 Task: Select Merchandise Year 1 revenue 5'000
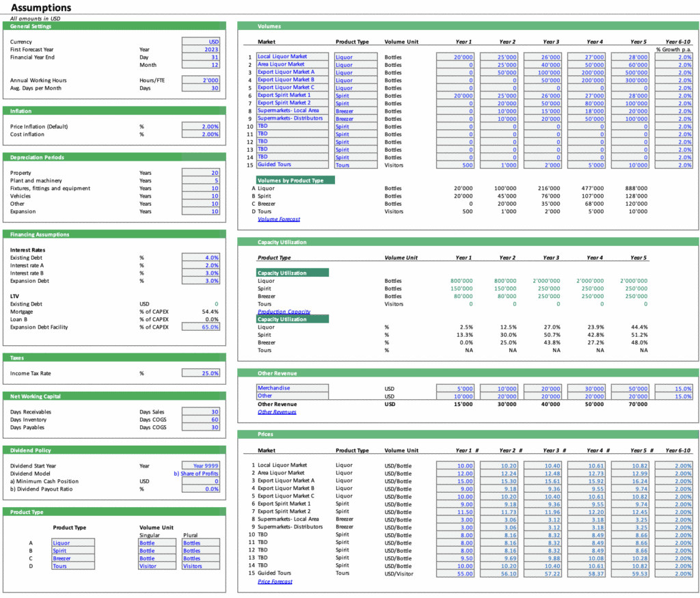[455, 389]
